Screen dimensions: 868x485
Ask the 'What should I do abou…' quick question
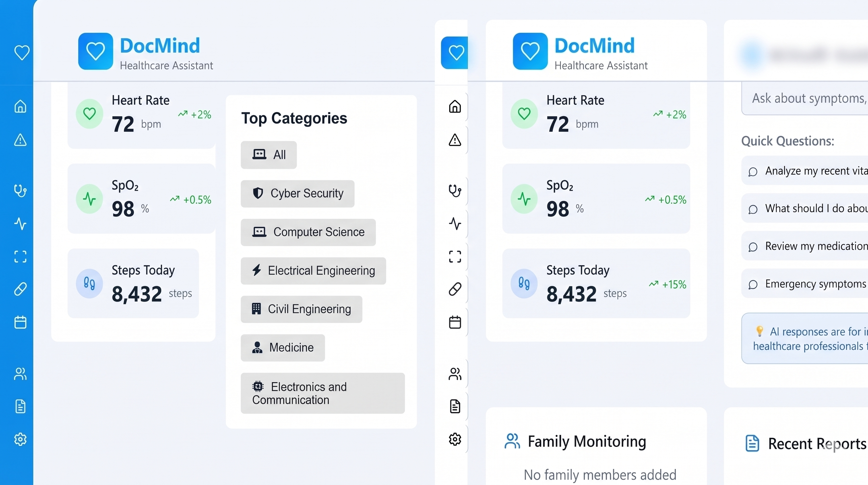point(805,208)
